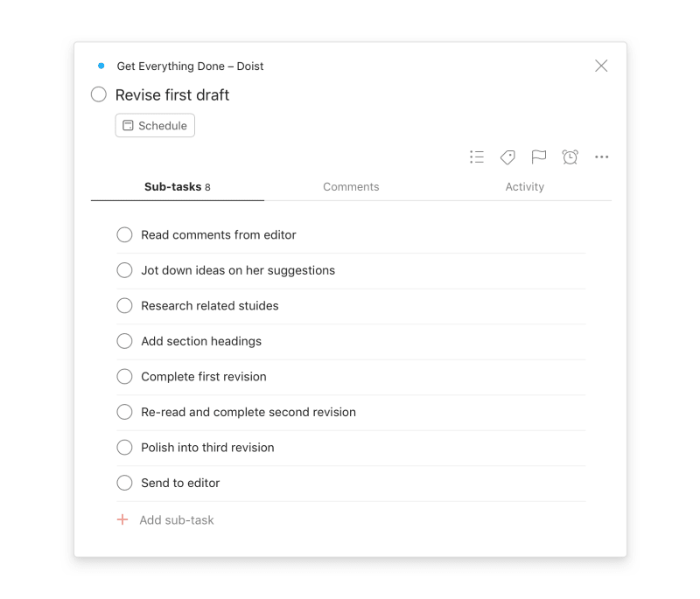700x599 pixels.
Task: Set task priority using the flag icon
Action: pyautogui.click(x=539, y=157)
